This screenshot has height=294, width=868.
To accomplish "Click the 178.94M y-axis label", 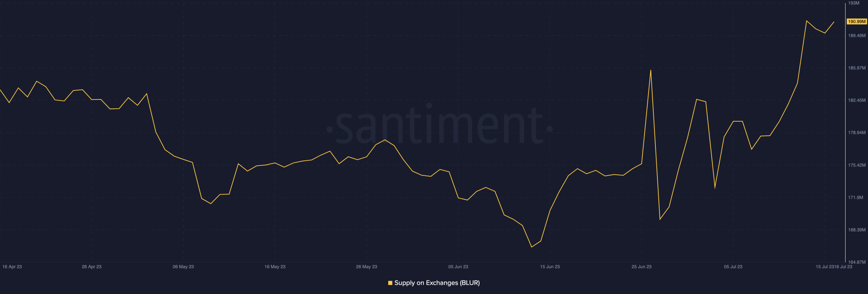I will 857,133.
